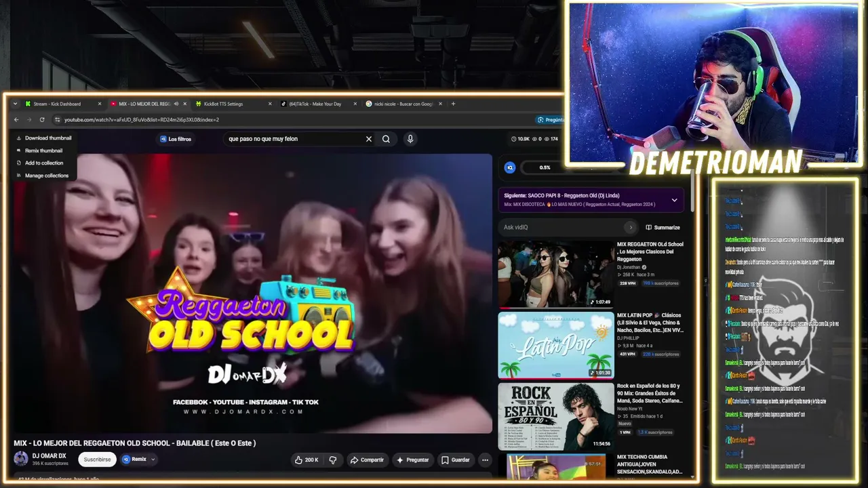This screenshot has height=488, width=868.
Task: Close the KickBot TTS Settings tab
Action: (270, 104)
